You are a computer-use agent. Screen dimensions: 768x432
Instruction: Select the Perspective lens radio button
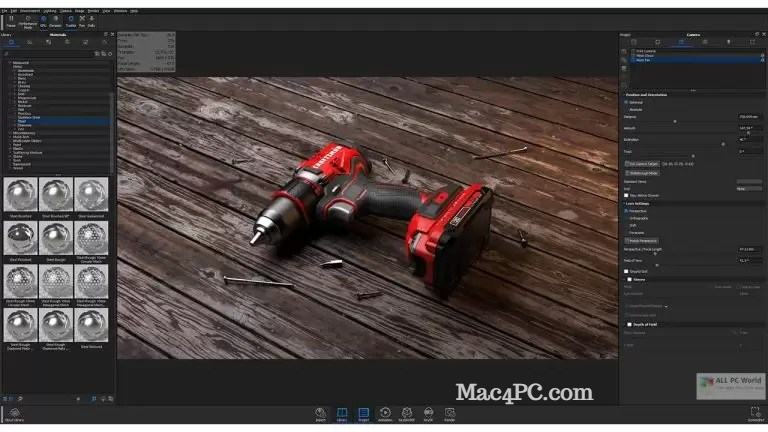point(626,211)
